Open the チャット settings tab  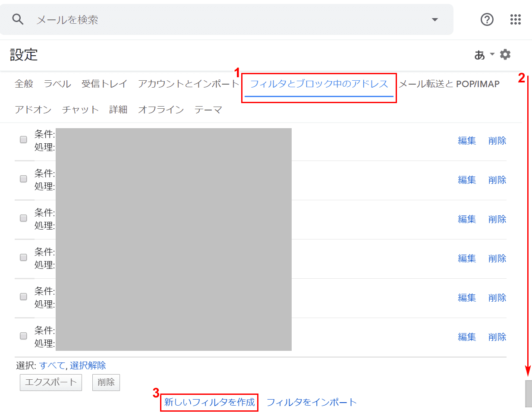coord(81,110)
